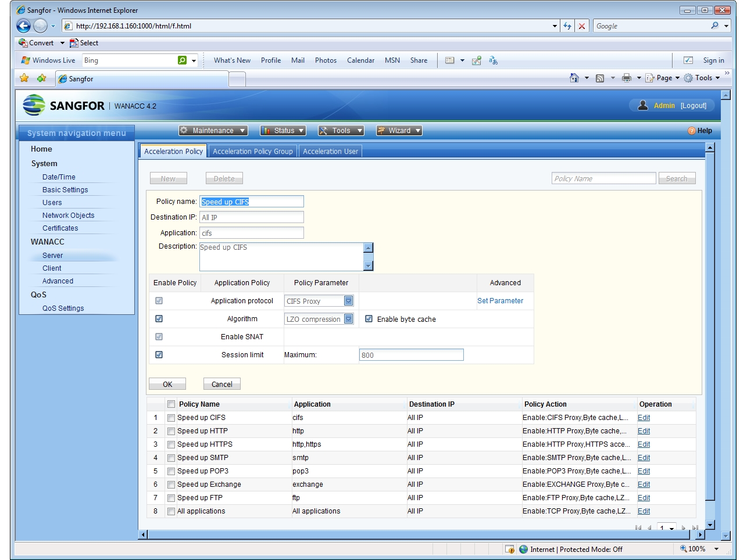Click the Policy Name search field
Viewport: 747px width, 560px height.
point(603,178)
